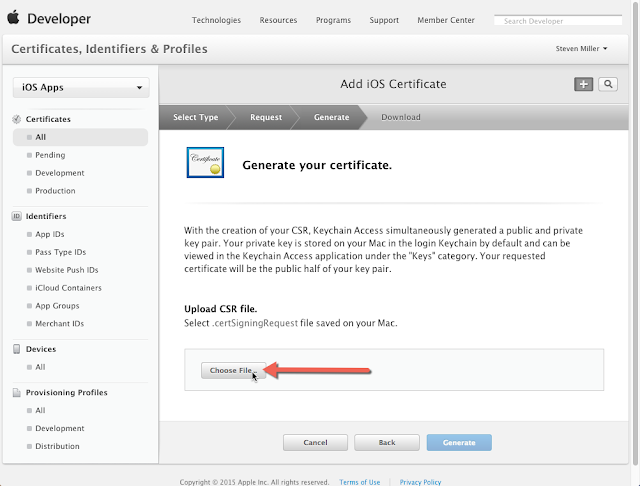Click the Provisioning Profiles document icon
Image resolution: width=640 pixels, height=486 pixels.
[x=16, y=393]
